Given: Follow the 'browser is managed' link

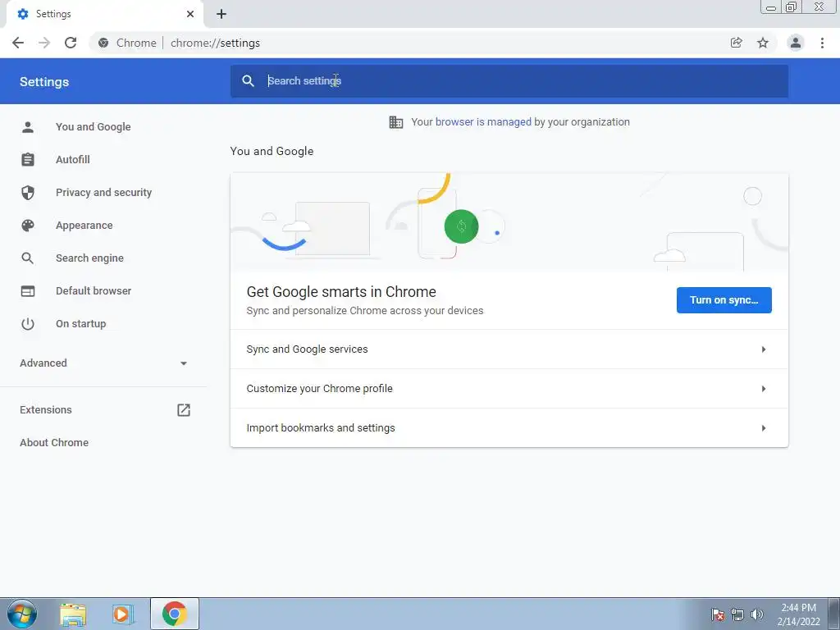Looking at the screenshot, I should pos(483,122).
